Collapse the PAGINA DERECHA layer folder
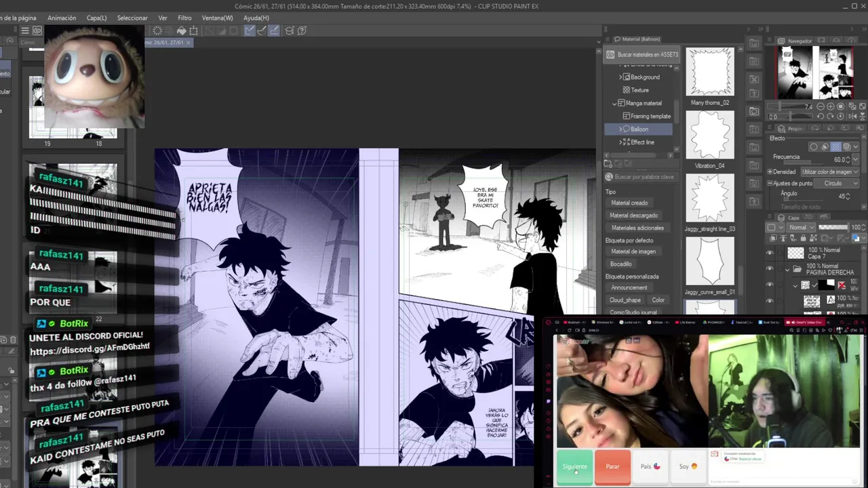868x488 pixels. pyautogui.click(x=787, y=270)
